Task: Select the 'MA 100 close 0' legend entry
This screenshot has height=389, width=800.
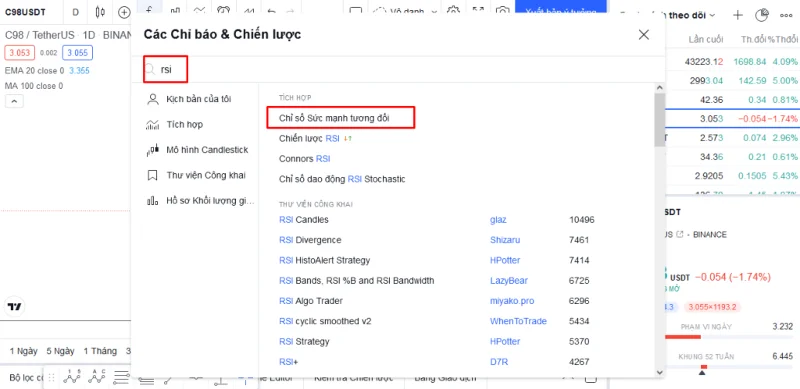Action: 34,86
